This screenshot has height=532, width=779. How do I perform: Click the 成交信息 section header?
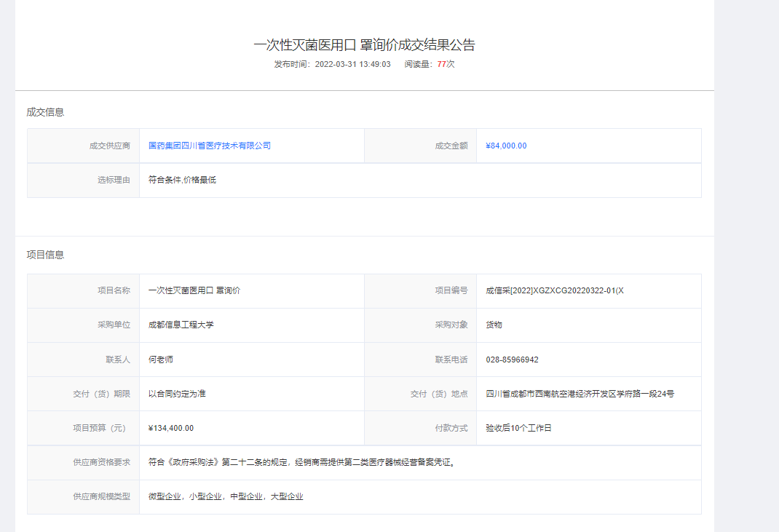pyautogui.click(x=45, y=112)
